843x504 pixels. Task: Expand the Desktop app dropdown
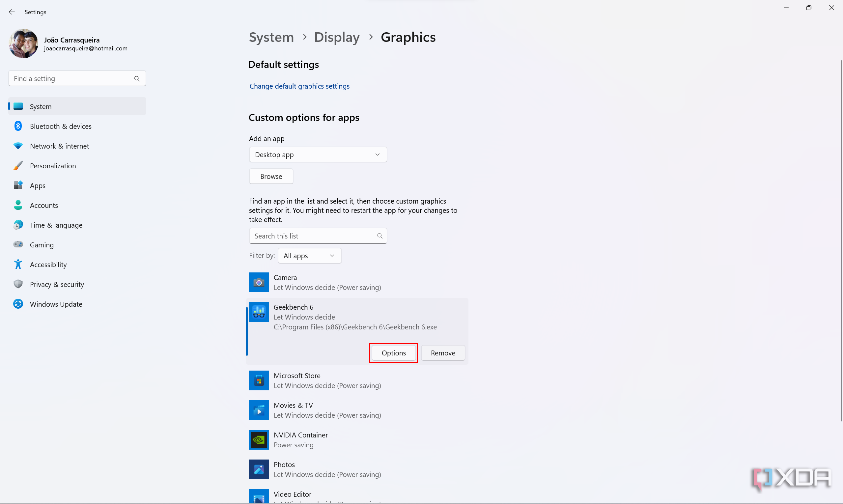(x=318, y=154)
